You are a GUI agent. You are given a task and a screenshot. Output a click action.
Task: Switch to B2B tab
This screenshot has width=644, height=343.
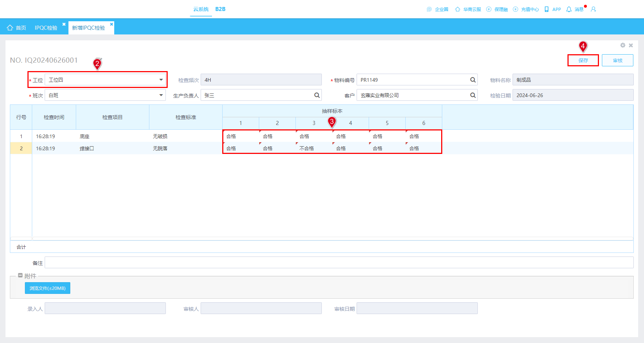(x=220, y=9)
